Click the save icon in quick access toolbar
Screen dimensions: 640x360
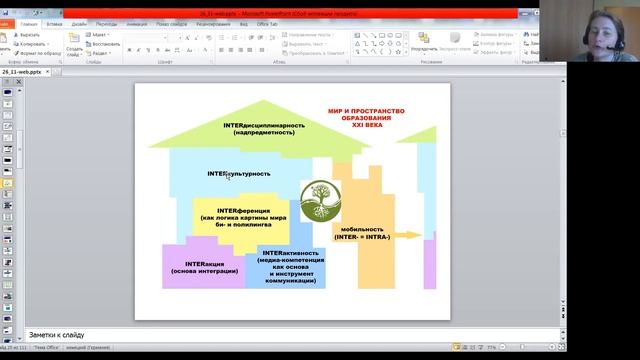point(5,13)
